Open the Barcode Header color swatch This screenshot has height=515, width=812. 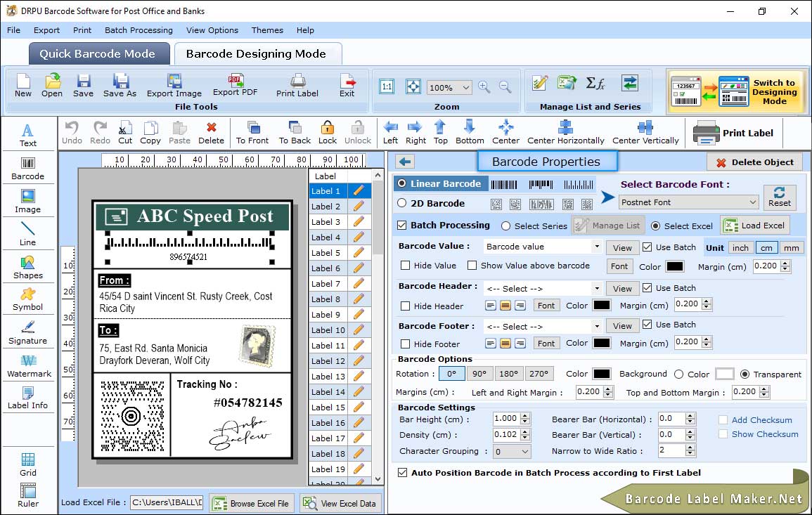click(x=601, y=306)
